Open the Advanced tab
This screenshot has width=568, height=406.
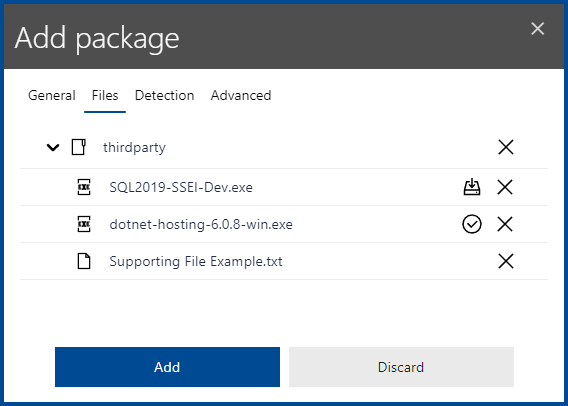pos(241,96)
